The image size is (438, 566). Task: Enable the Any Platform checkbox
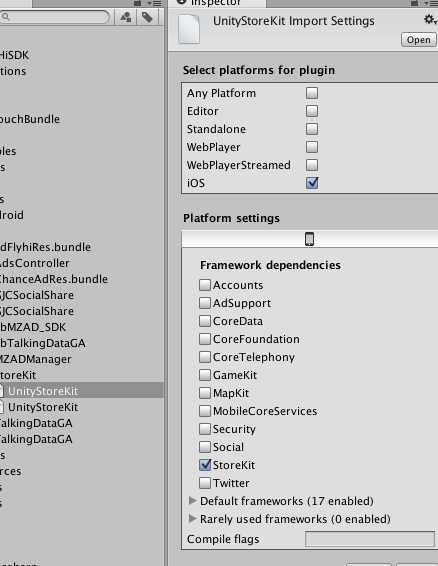pos(312,93)
